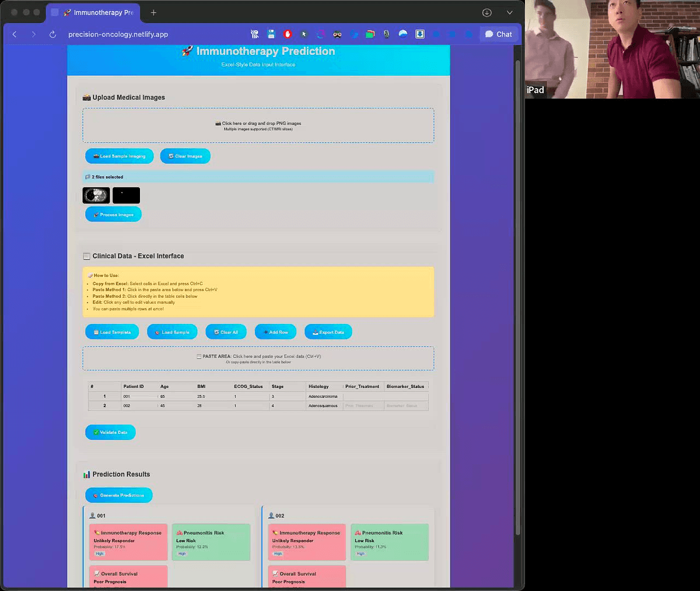
Task: Click the microphone extension icon
Action: [386, 34]
